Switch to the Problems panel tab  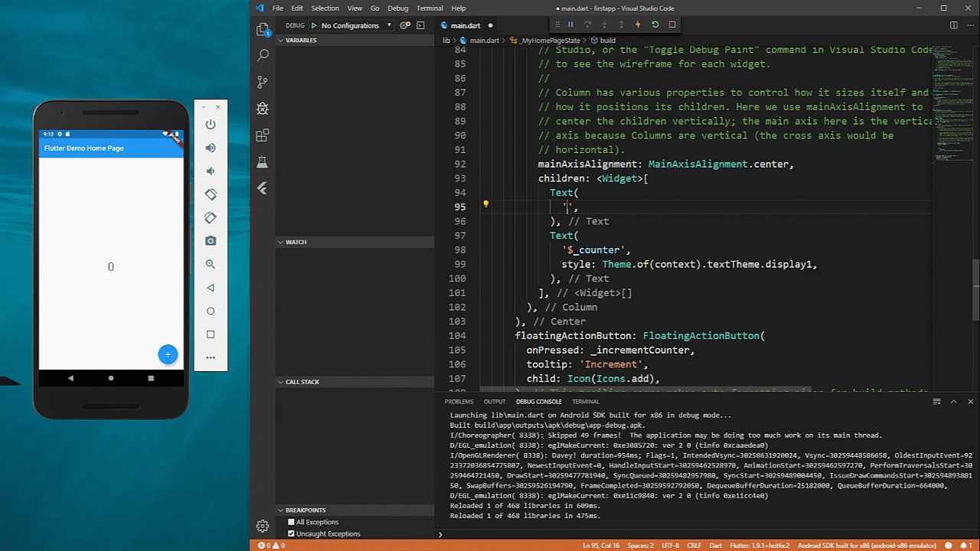(x=459, y=402)
